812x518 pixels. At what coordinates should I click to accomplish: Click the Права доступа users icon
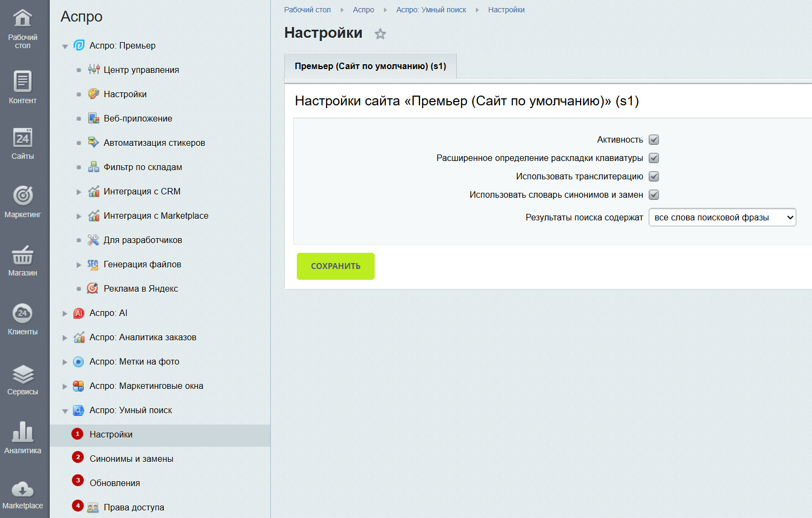(x=93, y=507)
